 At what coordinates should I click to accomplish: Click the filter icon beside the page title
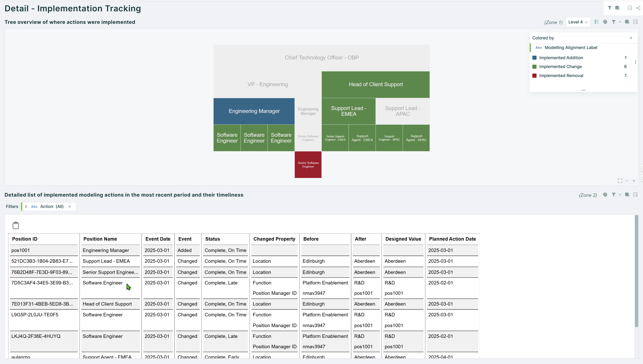(610, 8)
